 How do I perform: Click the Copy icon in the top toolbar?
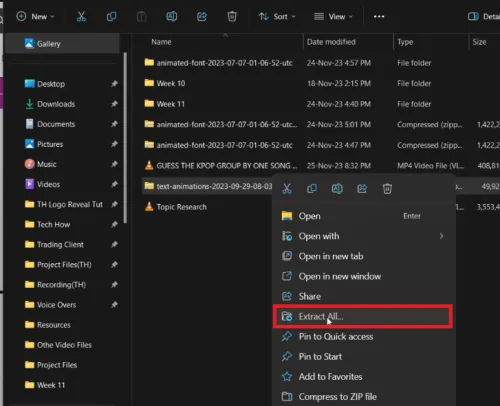111,16
